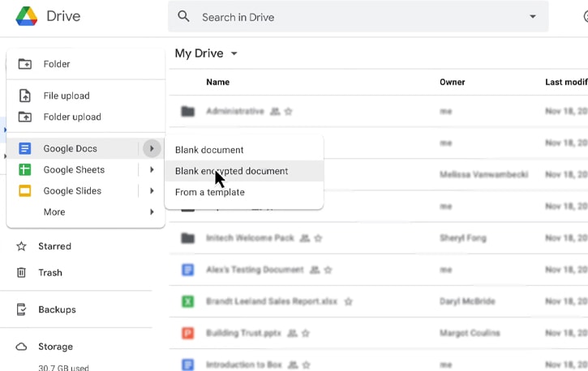Click the Storage cloud icon
The height and width of the screenshot is (371, 588).
(21, 347)
